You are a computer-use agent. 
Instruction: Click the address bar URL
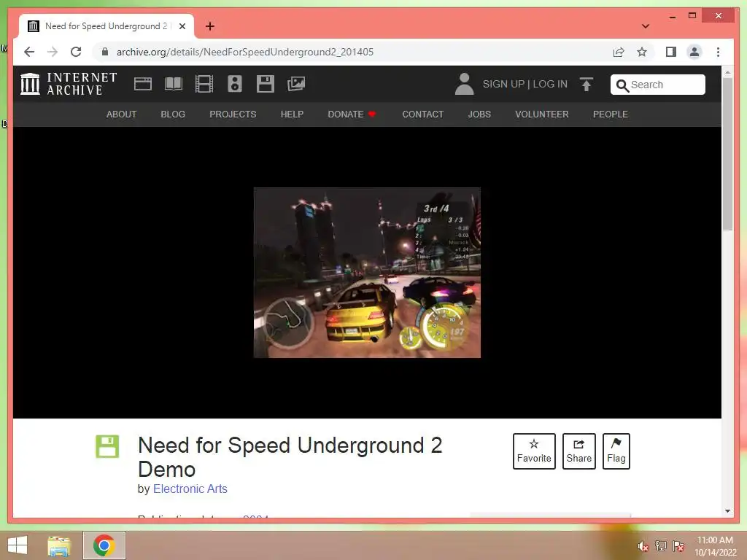point(245,52)
